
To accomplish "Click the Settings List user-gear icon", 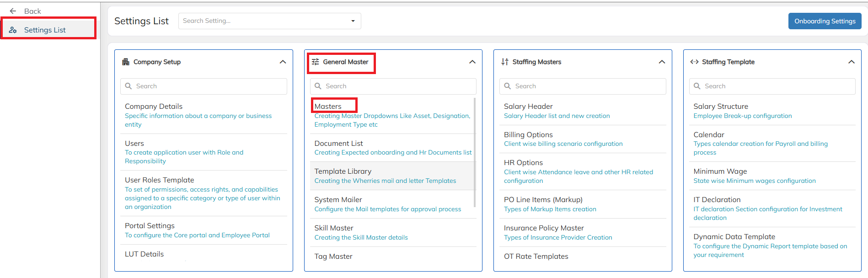I will (x=13, y=30).
